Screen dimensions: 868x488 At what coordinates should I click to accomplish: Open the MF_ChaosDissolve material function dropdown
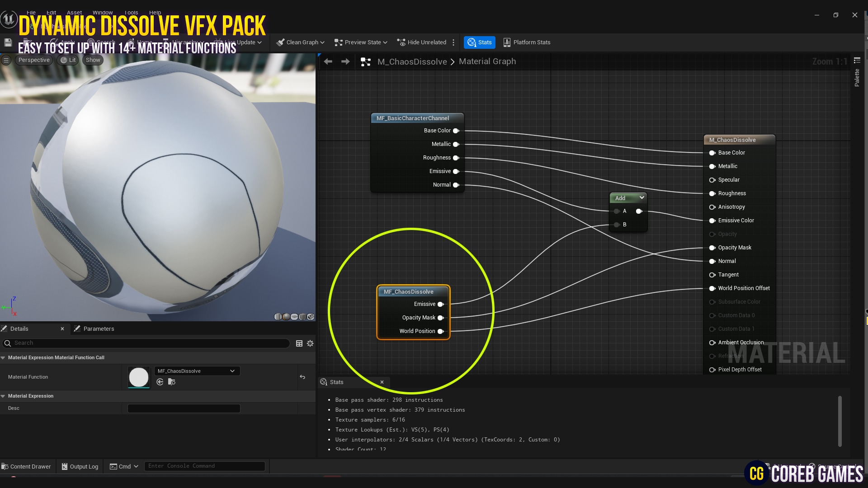(196, 371)
